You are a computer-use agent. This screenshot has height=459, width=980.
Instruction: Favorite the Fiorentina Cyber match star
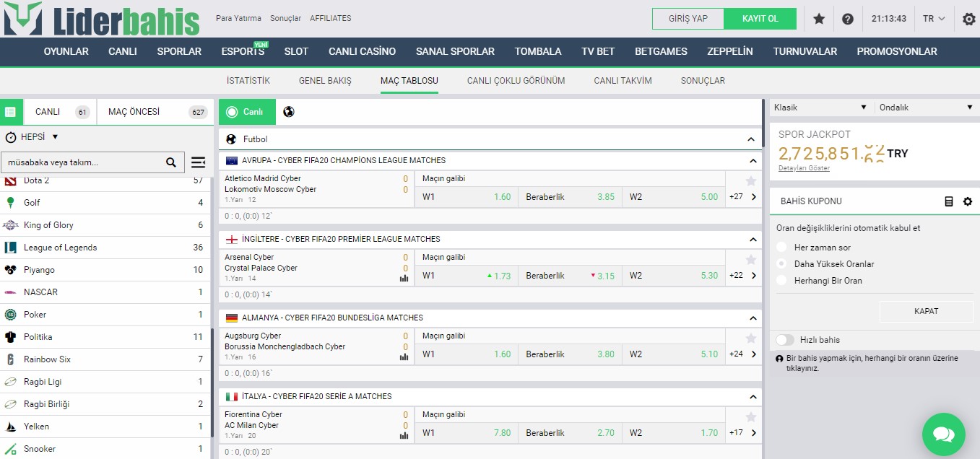(x=751, y=417)
